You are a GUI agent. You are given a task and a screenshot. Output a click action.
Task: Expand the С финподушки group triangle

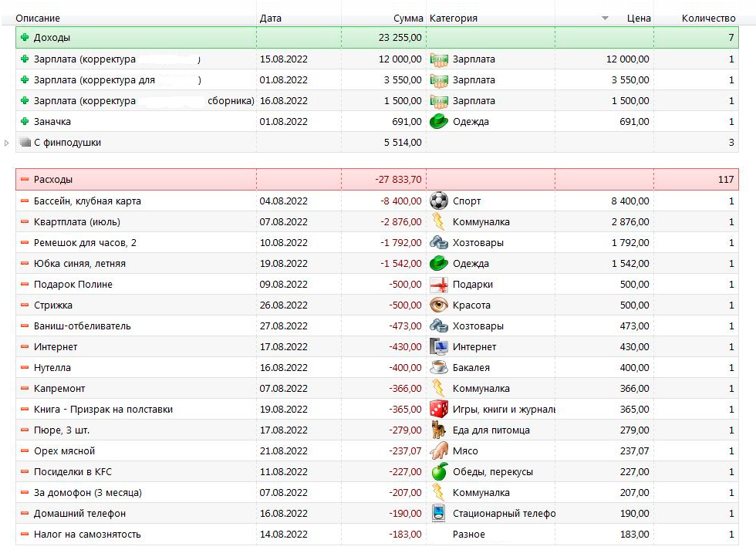pyautogui.click(x=7, y=143)
